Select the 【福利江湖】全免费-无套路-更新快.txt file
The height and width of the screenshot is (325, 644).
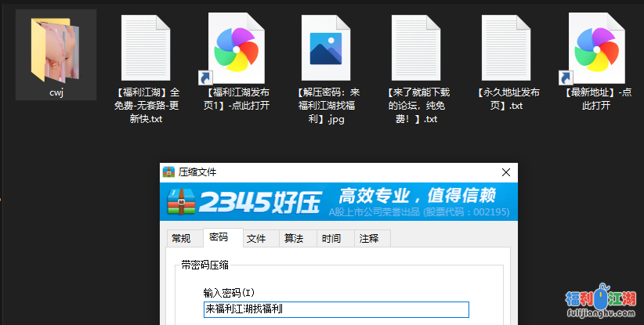pyautogui.click(x=145, y=49)
